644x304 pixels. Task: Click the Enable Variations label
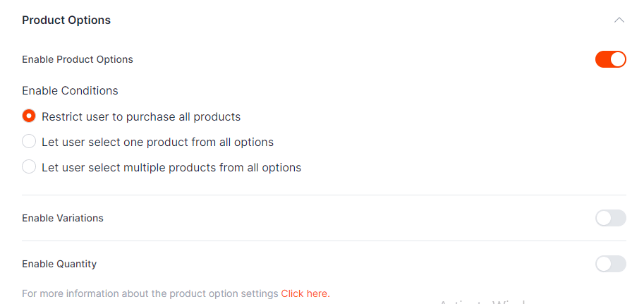63,218
